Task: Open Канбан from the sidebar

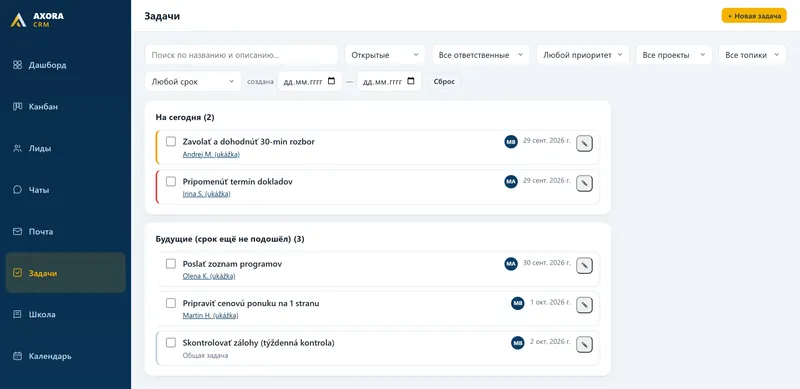Action: point(65,107)
